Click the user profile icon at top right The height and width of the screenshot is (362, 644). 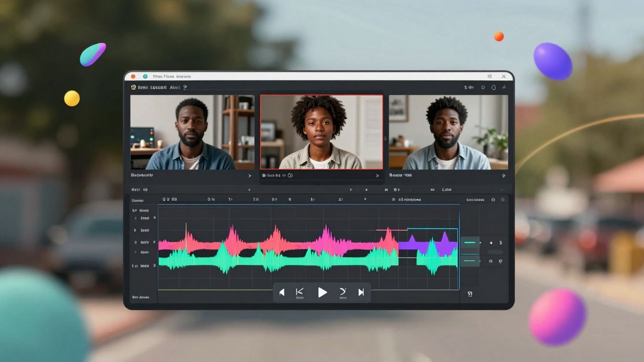tap(504, 87)
